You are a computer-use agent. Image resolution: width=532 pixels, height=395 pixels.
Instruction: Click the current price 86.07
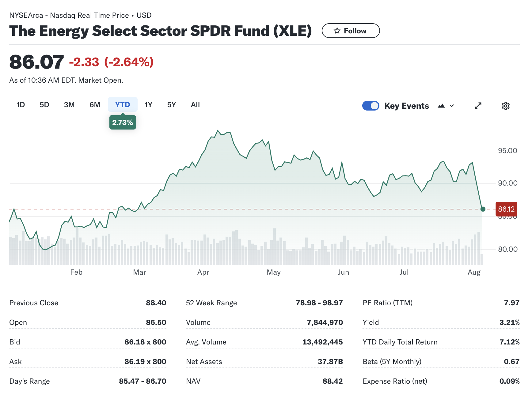[x=36, y=62]
